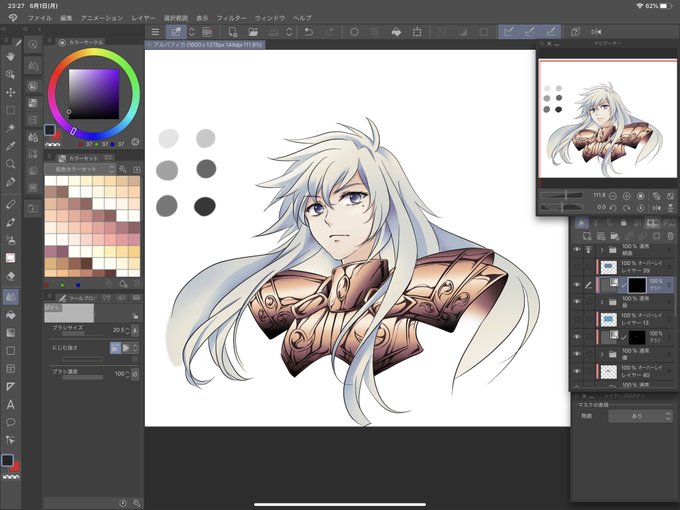Click Flip horizontal icon in command bar
Image resolution: width=680 pixels, height=510 pixels.
[x=596, y=32]
